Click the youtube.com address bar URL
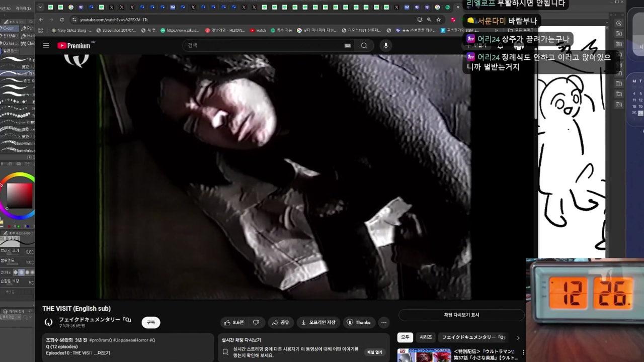 coord(114,20)
